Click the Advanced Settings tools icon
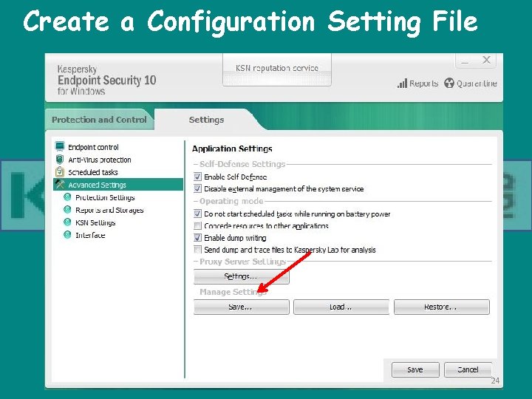 tap(60, 184)
